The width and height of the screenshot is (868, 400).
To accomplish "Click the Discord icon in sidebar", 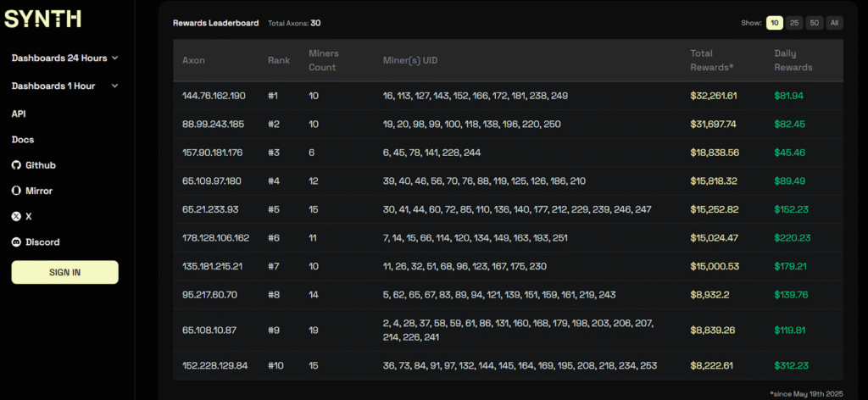I will 16,242.
